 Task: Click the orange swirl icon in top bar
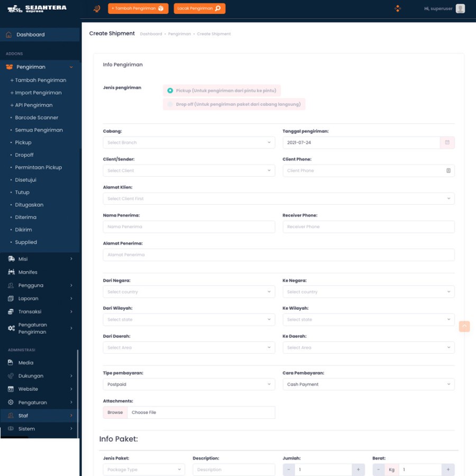tap(97, 8)
